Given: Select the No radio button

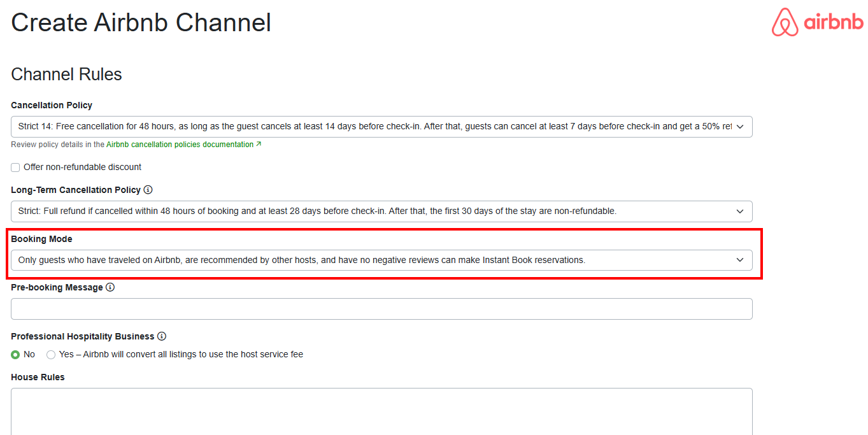Looking at the screenshot, I should (x=15, y=355).
